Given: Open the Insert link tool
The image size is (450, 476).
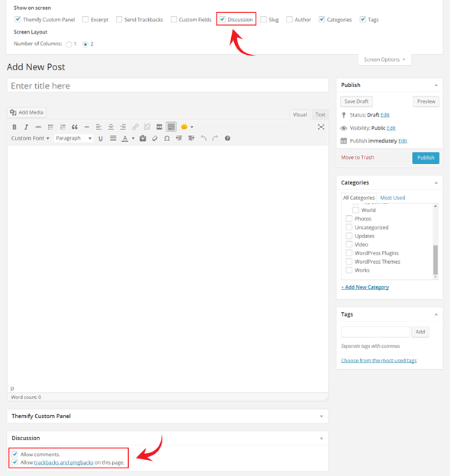Looking at the screenshot, I should pyautogui.click(x=135, y=127).
